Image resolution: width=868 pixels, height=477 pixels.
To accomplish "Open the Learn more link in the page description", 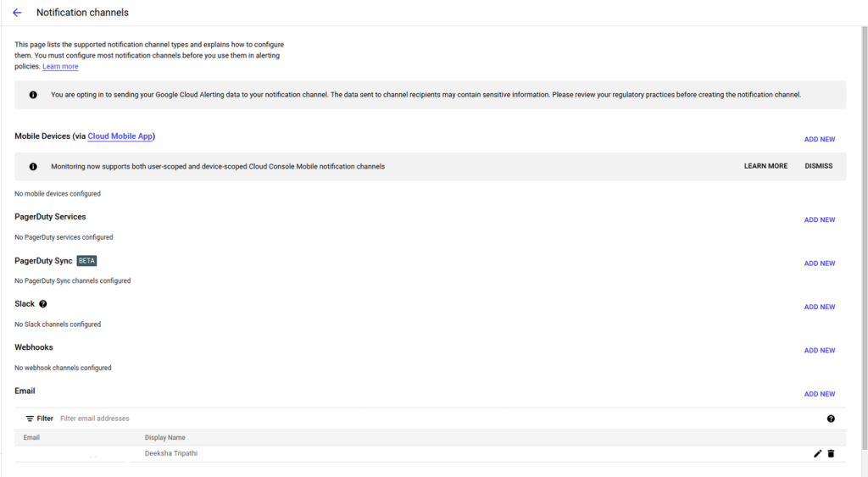I will click(60, 67).
